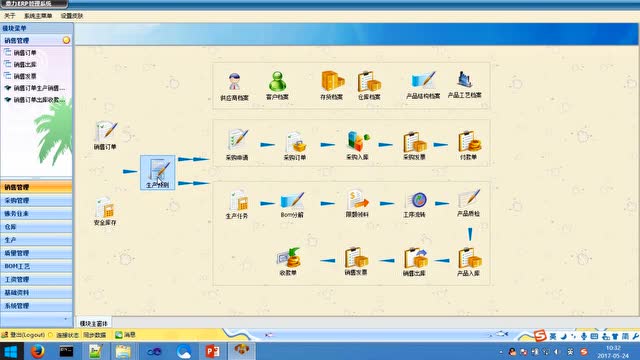The height and width of the screenshot is (360, 640).
Task: Open the 系统主菜单 menu
Action: 38,16
